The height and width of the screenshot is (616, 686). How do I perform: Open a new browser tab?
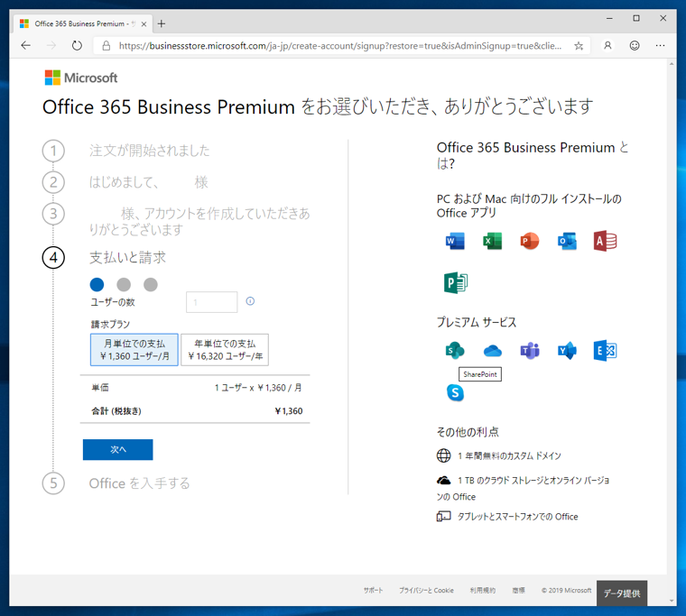click(162, 23)
